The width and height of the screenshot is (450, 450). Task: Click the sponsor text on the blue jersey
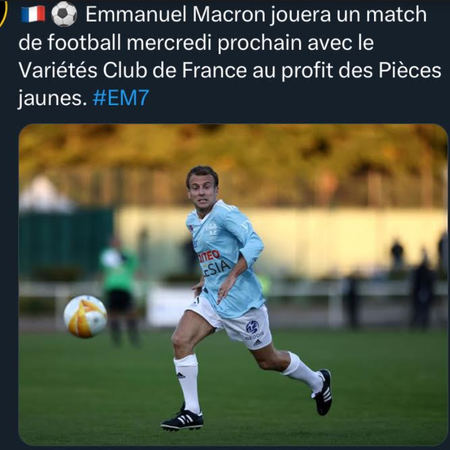213,262
